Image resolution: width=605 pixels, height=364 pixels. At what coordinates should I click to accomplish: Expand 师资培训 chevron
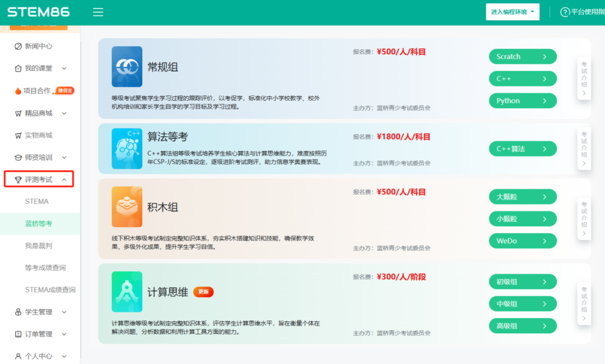coord(64,157)
